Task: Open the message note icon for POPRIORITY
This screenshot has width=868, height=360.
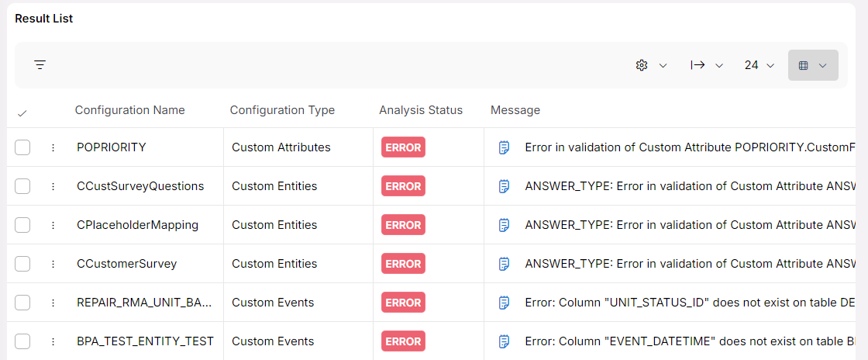Action: click(x=504, y=147)
